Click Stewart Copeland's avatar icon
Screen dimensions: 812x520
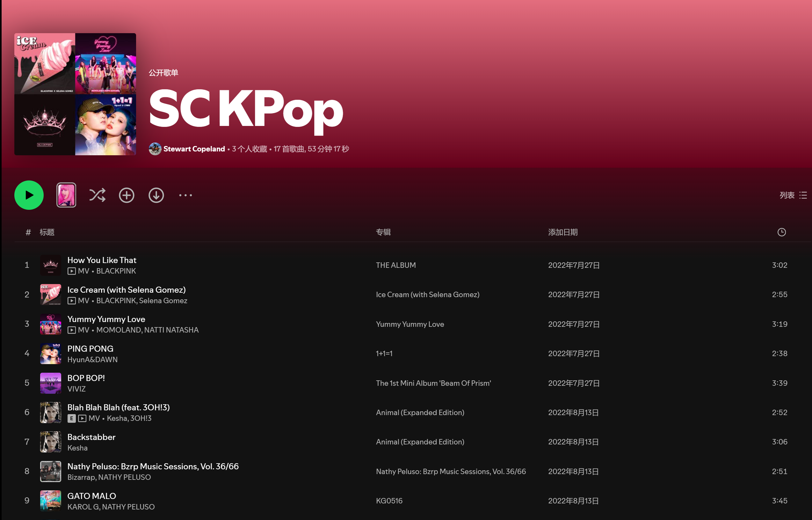[x=155, y=149]
